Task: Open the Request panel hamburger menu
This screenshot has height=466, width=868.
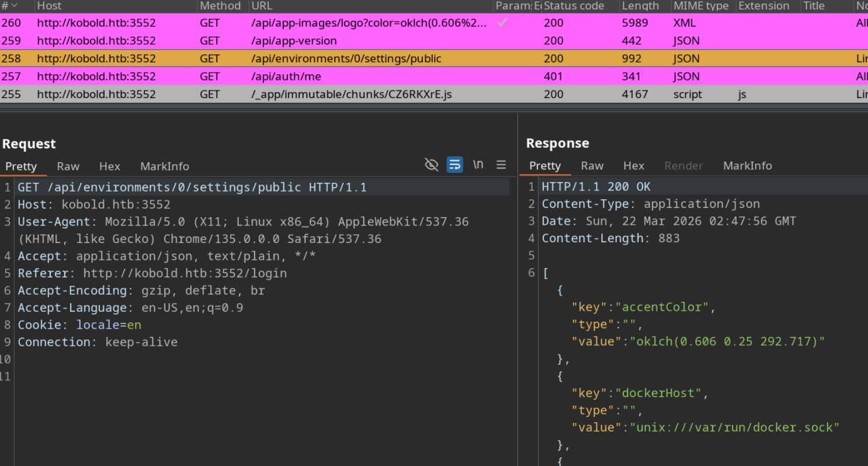Action: pyautogui.click(x=501, y=165)
